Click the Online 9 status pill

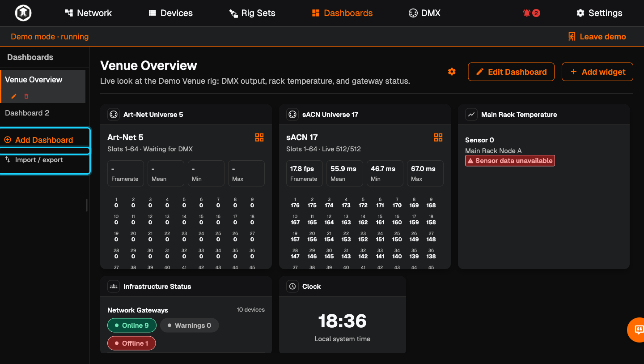tap(131, 325)
